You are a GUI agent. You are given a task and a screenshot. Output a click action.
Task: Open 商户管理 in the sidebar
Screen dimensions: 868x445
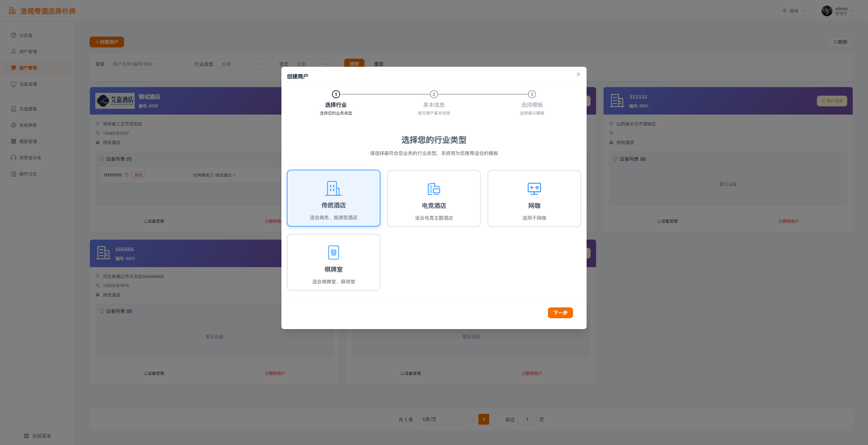(x=37, y=68)
